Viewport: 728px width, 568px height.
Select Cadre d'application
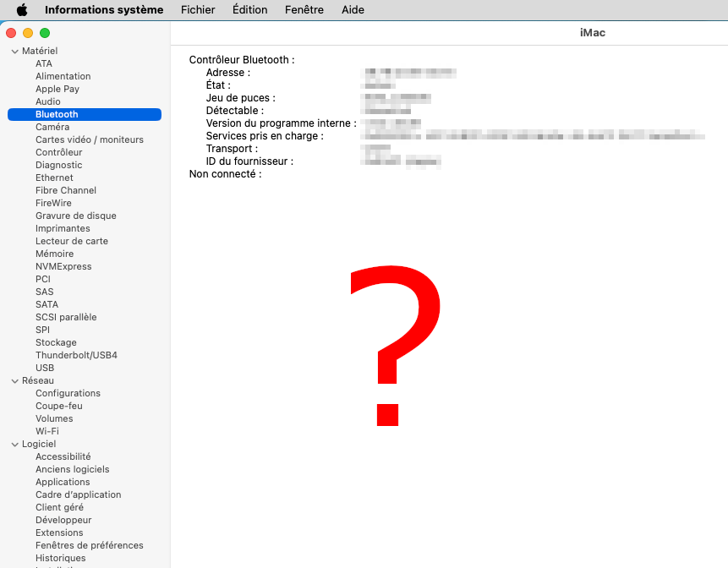[79, 494]
